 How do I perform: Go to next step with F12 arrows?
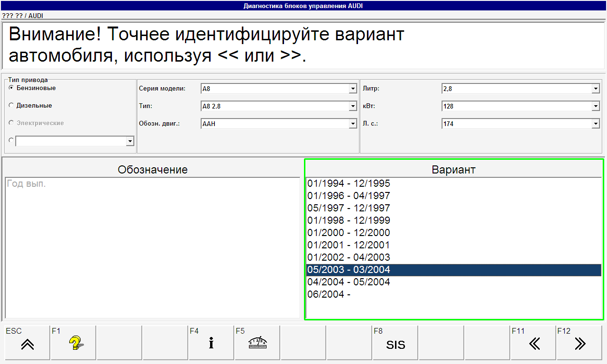(579, 343)
